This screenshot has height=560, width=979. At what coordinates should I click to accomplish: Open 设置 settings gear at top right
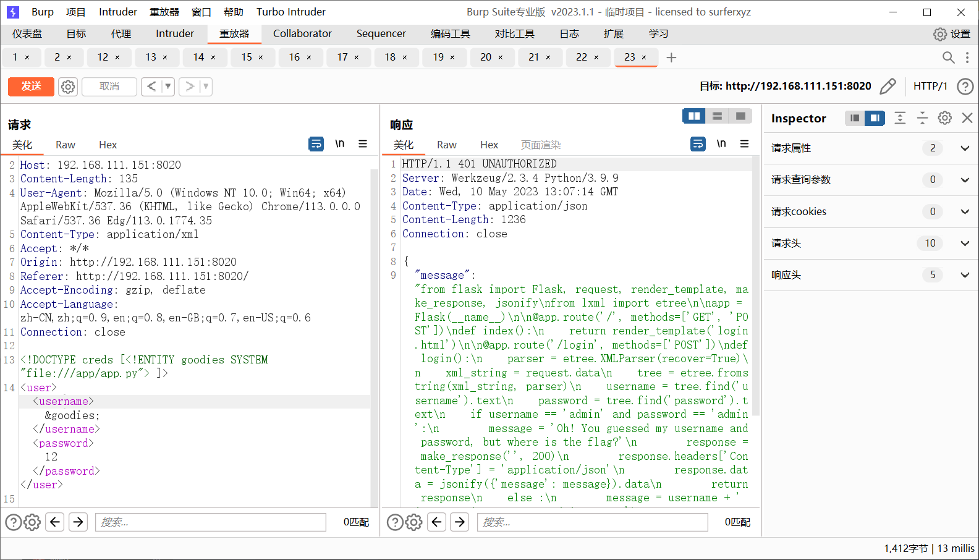(952, 34)
